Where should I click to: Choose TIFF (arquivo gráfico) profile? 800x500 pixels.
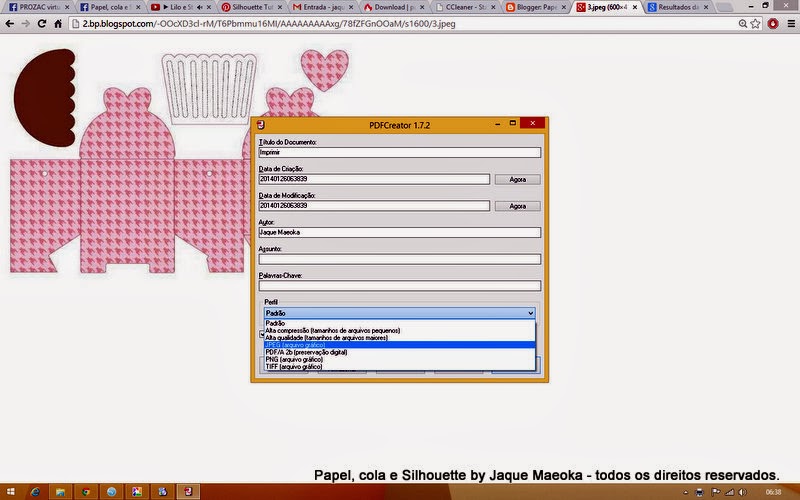[399, 366]
